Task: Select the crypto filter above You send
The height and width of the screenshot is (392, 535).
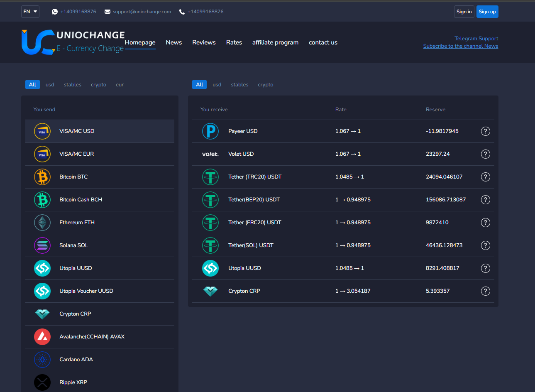Action: coord(98,85)
